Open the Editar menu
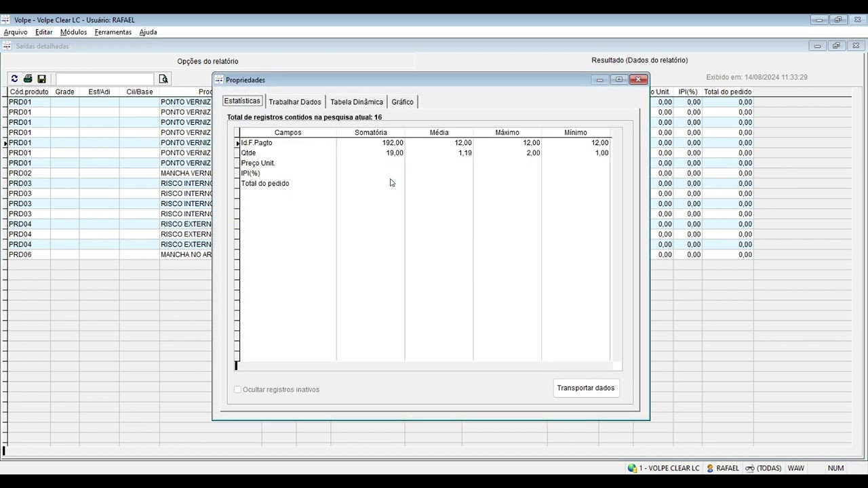This screenshot has height=488, width=868. 44,32
